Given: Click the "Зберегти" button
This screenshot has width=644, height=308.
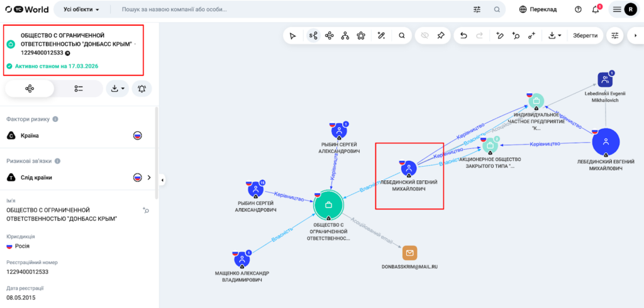Looking at the screenshot, I should 586,36.
